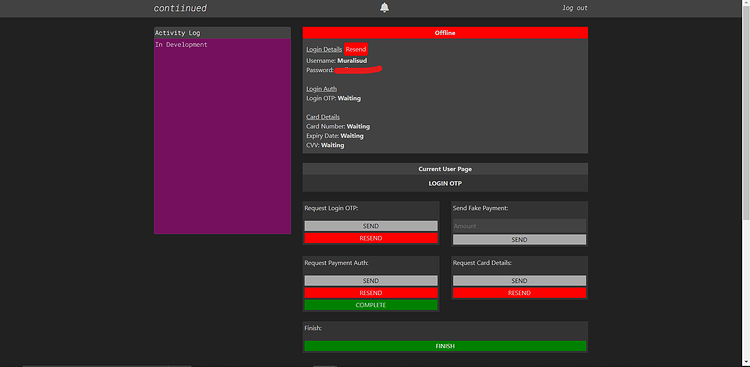Image resolution: width=750 pixels, height=367 pixels.
Task: Click the 'CVV: Waiting' line
Action: coord(325,145)
